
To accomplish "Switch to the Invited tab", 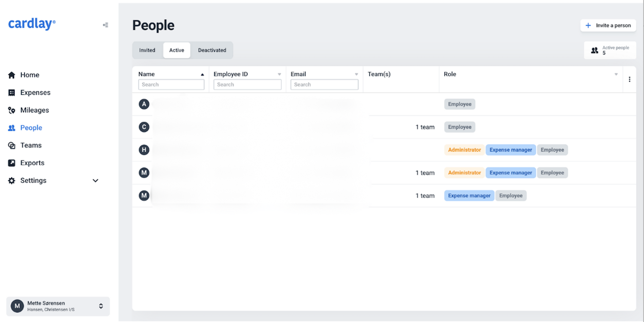I will 147,50.
